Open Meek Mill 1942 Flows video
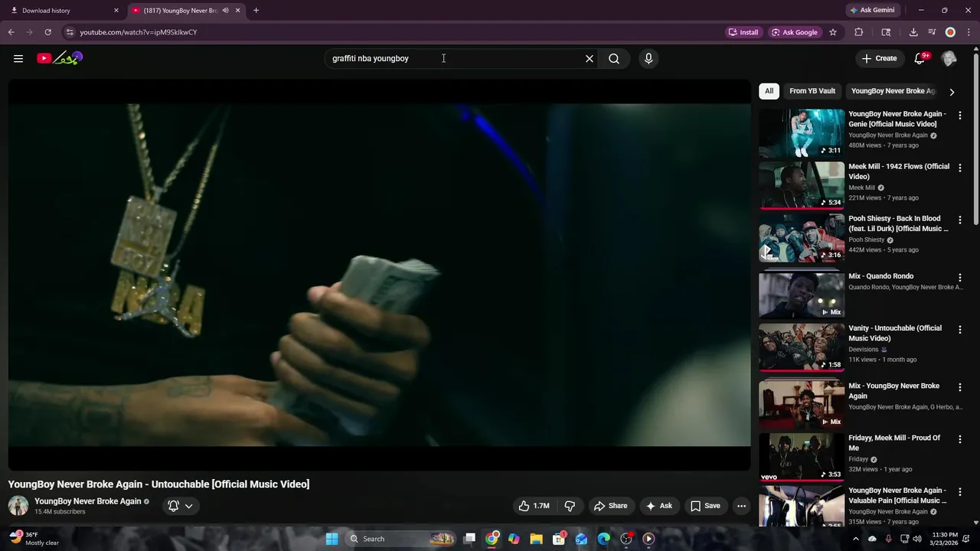Screen dimensions: 980x551 (802, 185)
